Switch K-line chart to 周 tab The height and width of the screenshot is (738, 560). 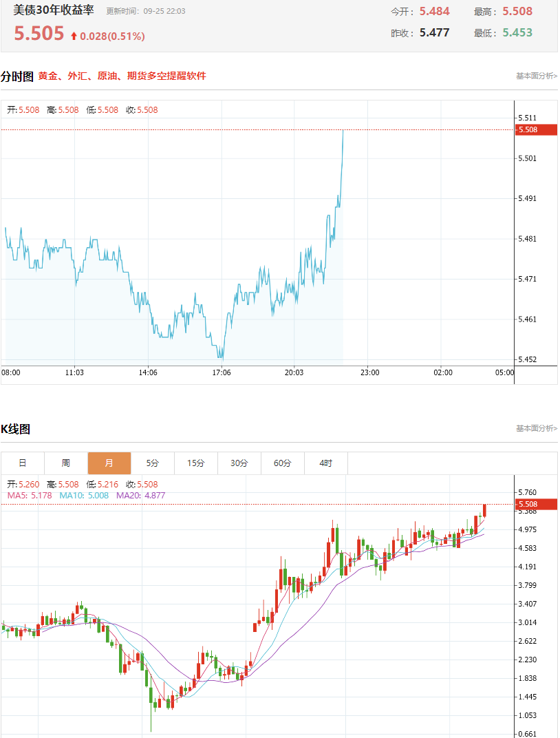(66, 463)
